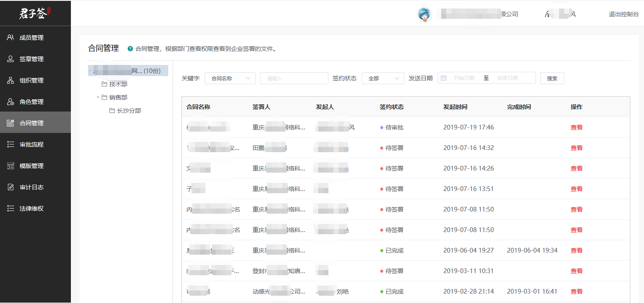Click the company name in header

pyautogui.click(x=480, y=14)
